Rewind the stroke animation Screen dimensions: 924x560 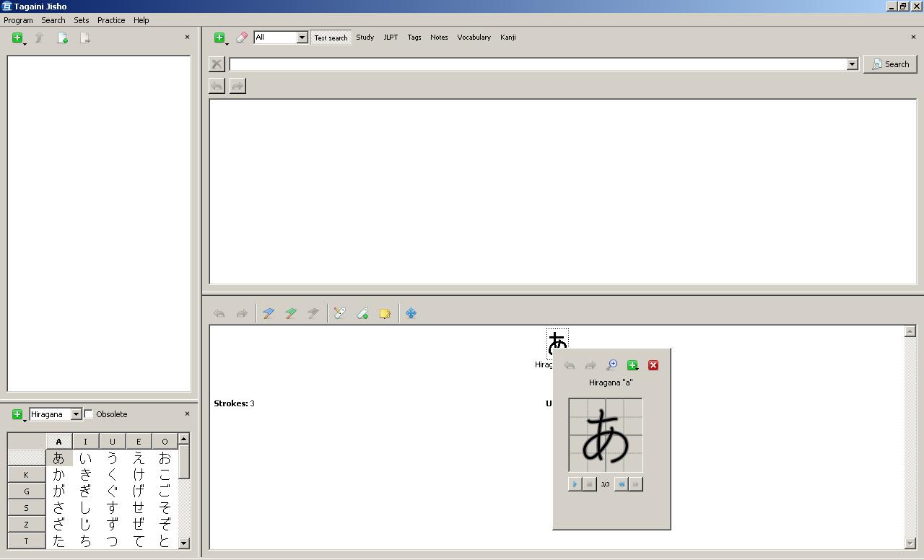[622, 484]
